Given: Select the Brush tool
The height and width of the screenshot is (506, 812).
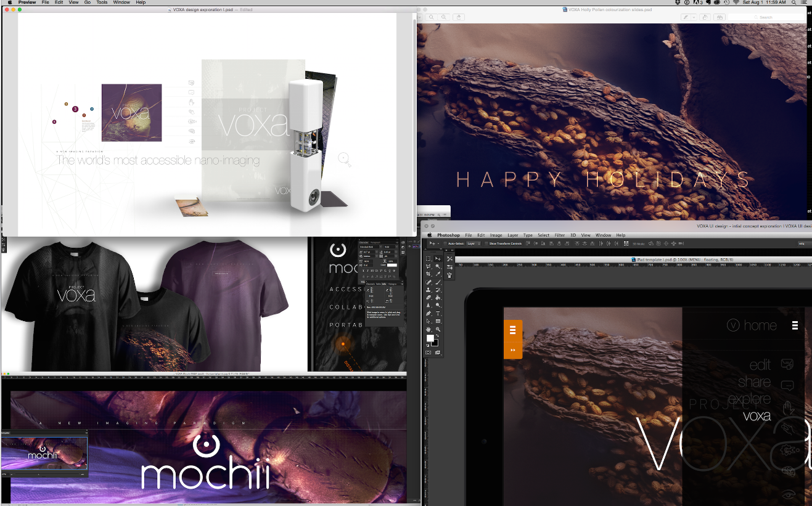Looking at the screenshot, I should [x=438, y=282].
